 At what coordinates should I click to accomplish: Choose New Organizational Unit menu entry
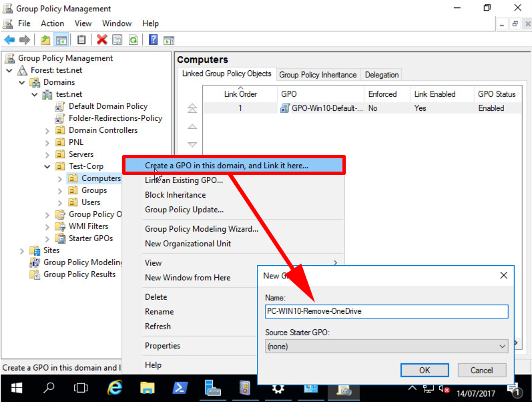click(234, 244)
